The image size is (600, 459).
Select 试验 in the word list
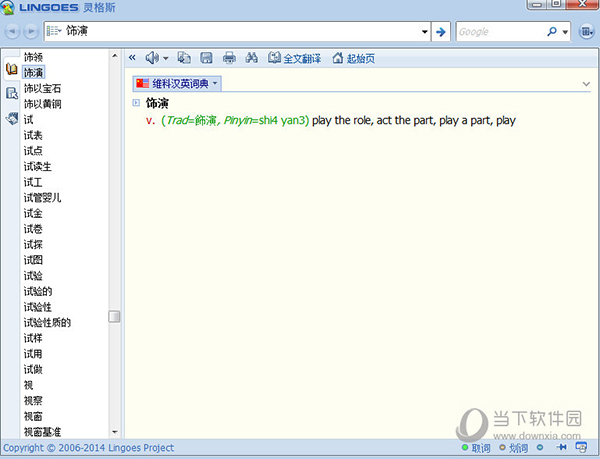click(33, 276)
